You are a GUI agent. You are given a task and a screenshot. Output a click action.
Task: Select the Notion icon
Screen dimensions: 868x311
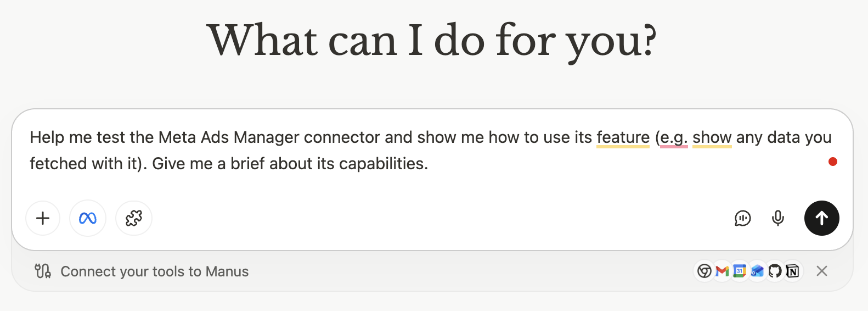tap(792, 271)
